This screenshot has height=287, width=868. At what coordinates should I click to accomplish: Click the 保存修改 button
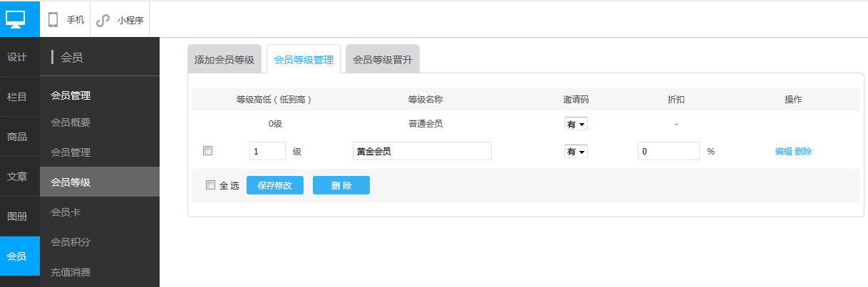(x=275, y=185)
